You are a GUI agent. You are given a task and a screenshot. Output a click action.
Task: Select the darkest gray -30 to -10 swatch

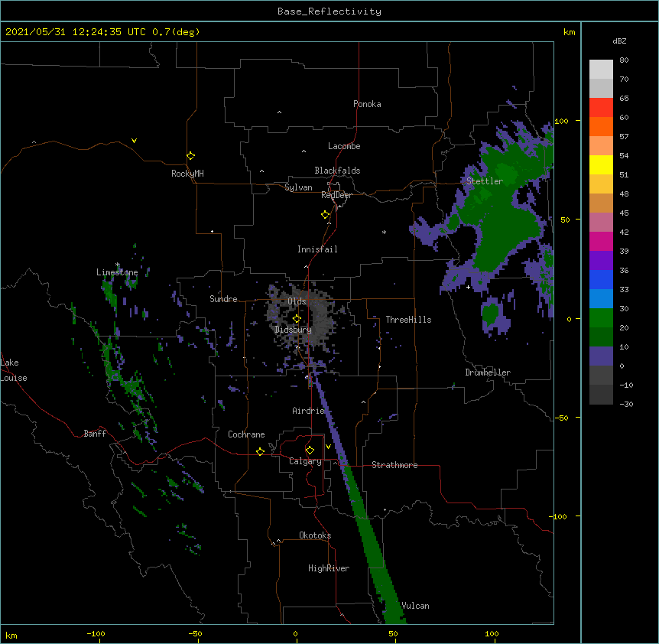pyautogui.click(x=601, y=395)
